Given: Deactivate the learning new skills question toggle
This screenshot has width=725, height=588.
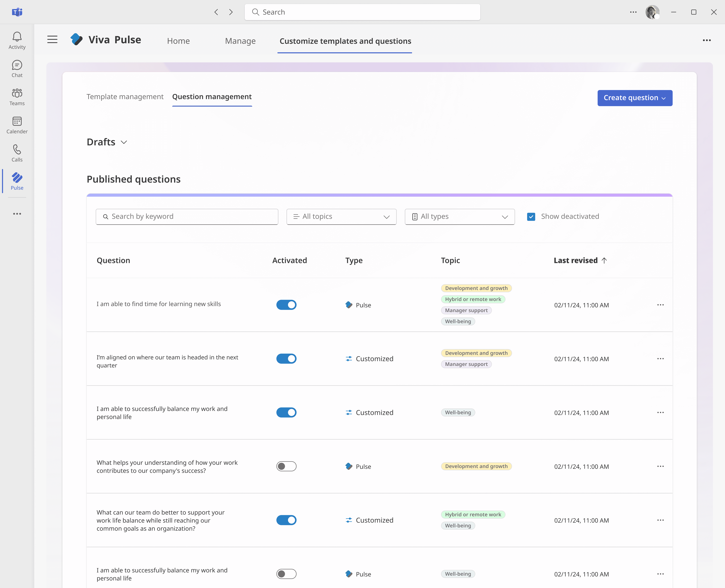Looking at the screenshot, I should coord(286,305).
